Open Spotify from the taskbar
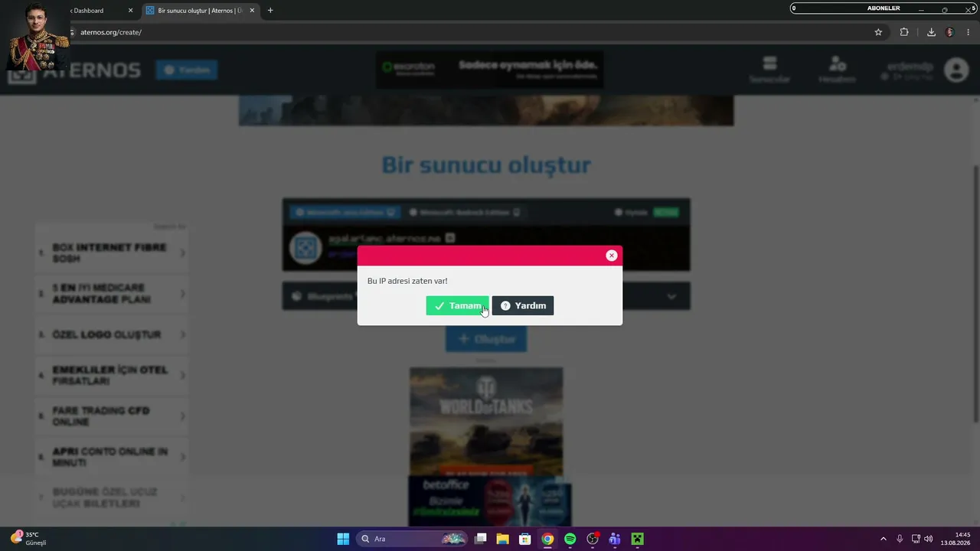The width and height of the screenshot is (980, 551). tap(570, 539)
